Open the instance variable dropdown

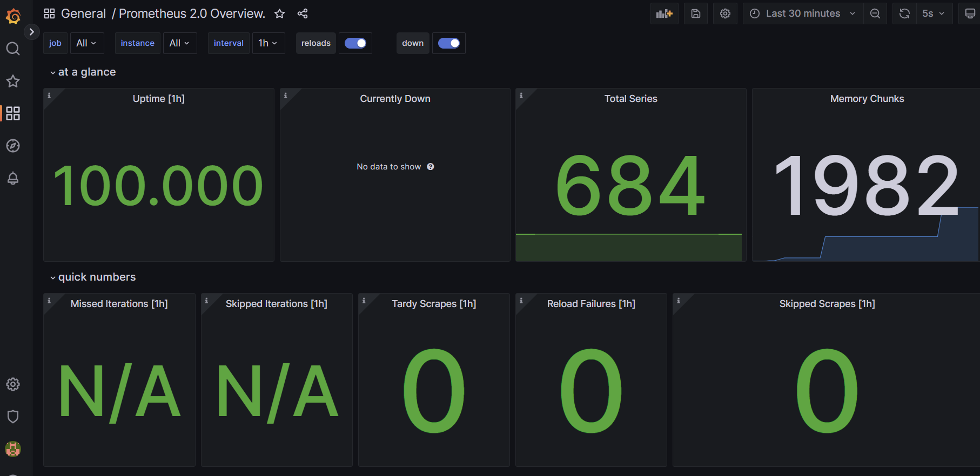pyautogui.click(x=180, y=43)
